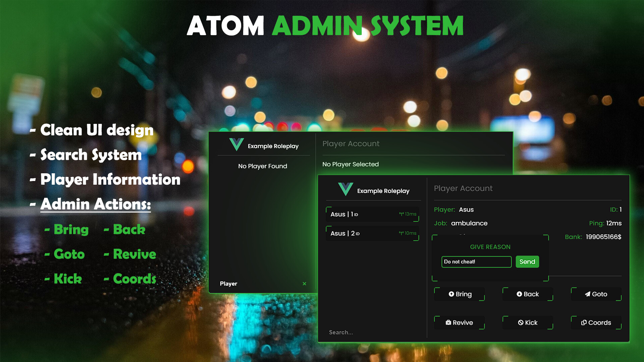The width and height of the screenshot is (644, 362).
Task: Click 'No Player Found' text
Action: tap(263, 166)
